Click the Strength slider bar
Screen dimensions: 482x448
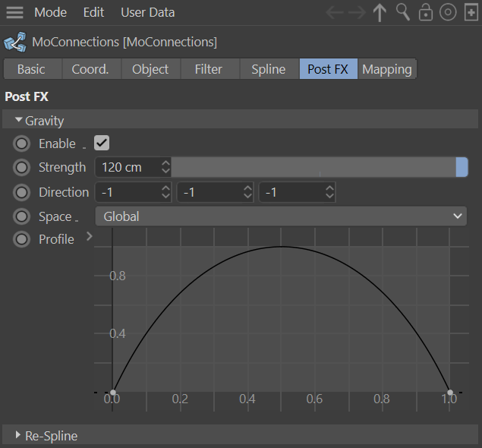pyautogui.click(x=315, y=167)
